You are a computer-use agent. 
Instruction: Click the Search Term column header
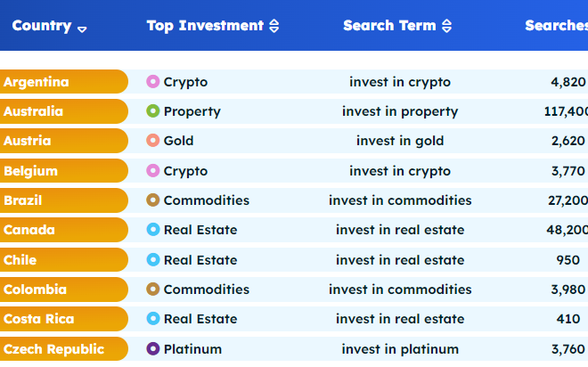389,26
